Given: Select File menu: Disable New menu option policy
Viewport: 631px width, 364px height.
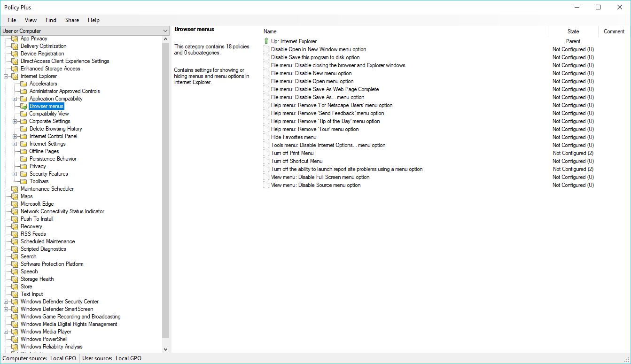Looking at the screenshot, I should click(x=311, y=73).
